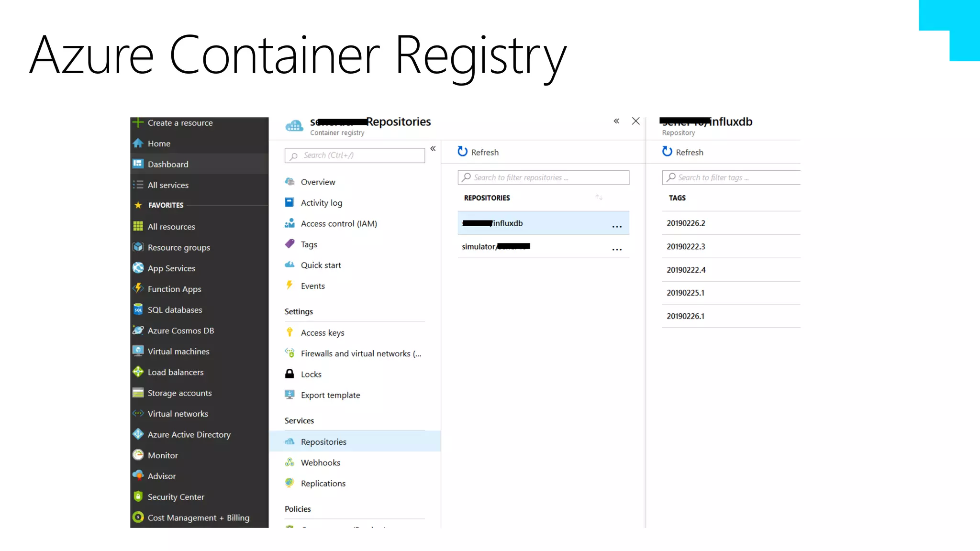Collapse the registry menu with double chevron
Image resolution: width=980 pixels, height=551 pixels.
pyautogui.click(x=433, y=149)
